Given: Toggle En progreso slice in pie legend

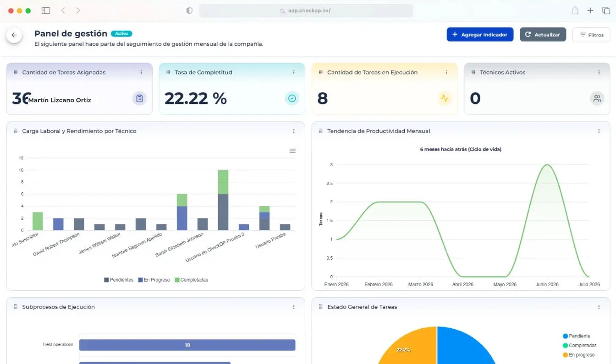Looking at the screenshot, I should 578,355.
